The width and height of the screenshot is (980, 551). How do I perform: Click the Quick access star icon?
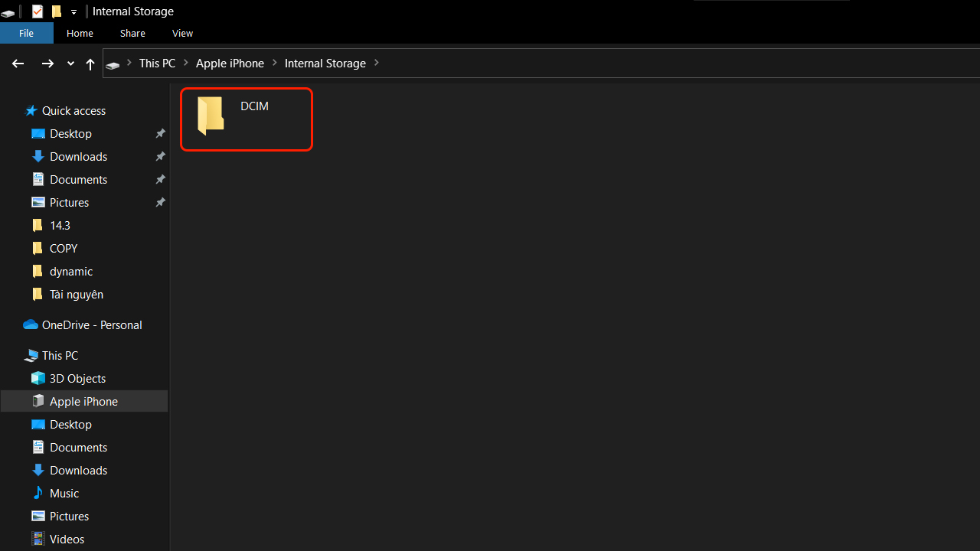(x=31, y=111)
